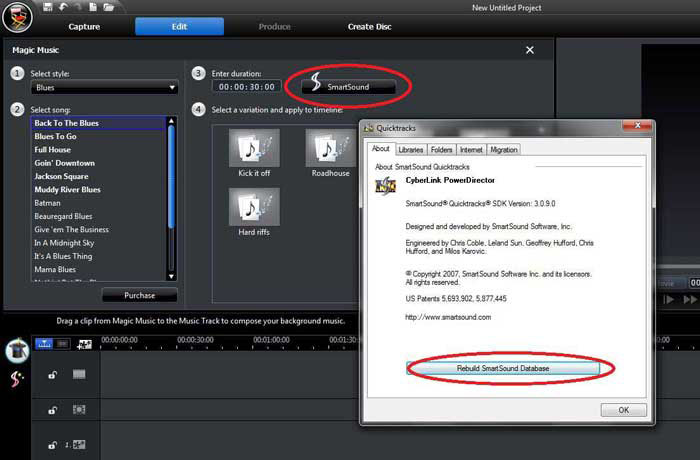Close the Magic Music panel
This screenshot has height=460, width=700.
[x=530, y=50]
